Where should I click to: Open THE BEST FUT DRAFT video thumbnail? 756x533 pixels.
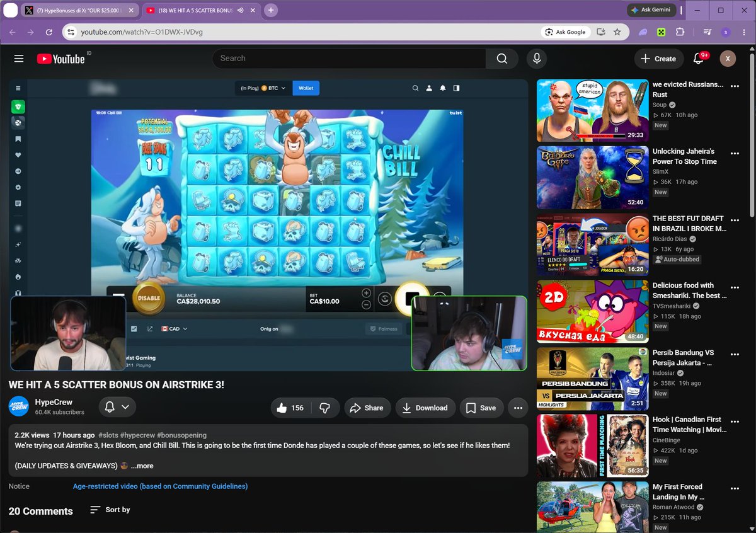tap(592, 244)
